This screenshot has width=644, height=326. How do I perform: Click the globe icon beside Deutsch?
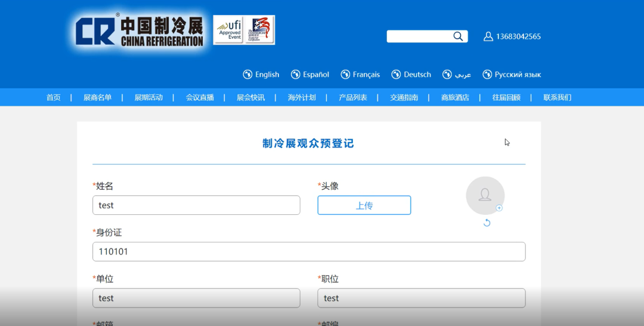(396, 75)
